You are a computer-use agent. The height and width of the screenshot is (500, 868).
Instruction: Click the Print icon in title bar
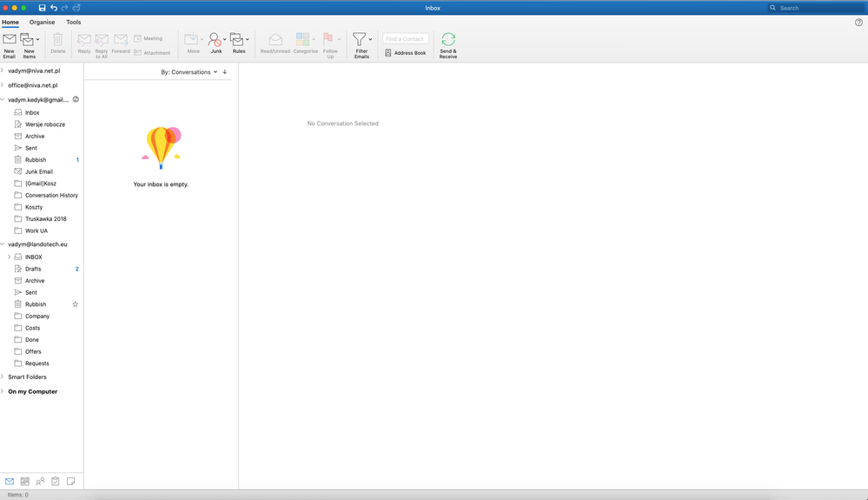pyautogui.click(x=76, y=8)
